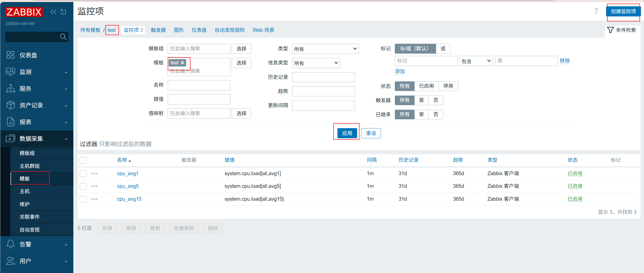Open 主机群组 in the sidebar submenu
Screen dimensions: 644x273
pyautogui.click(x=30, y=166)
